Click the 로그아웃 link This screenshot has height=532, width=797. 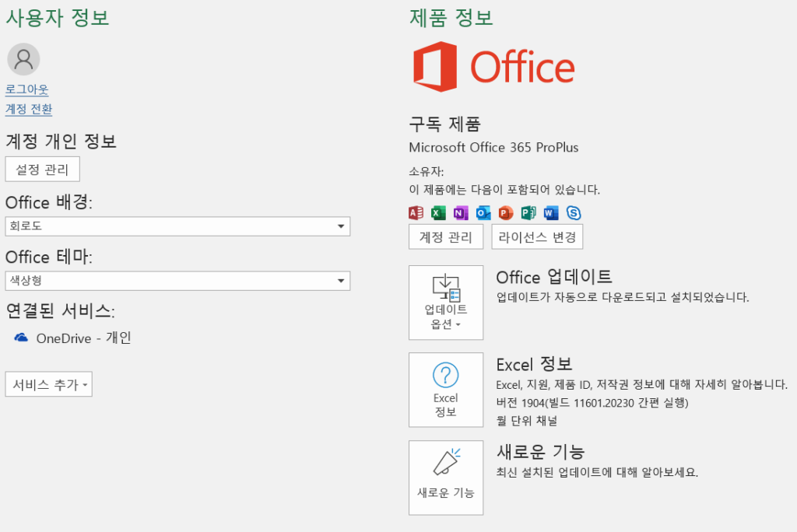(27, 89)
